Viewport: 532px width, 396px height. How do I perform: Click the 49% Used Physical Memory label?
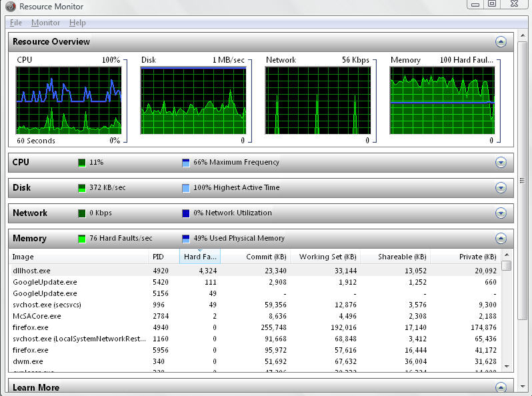coord(239,238)
